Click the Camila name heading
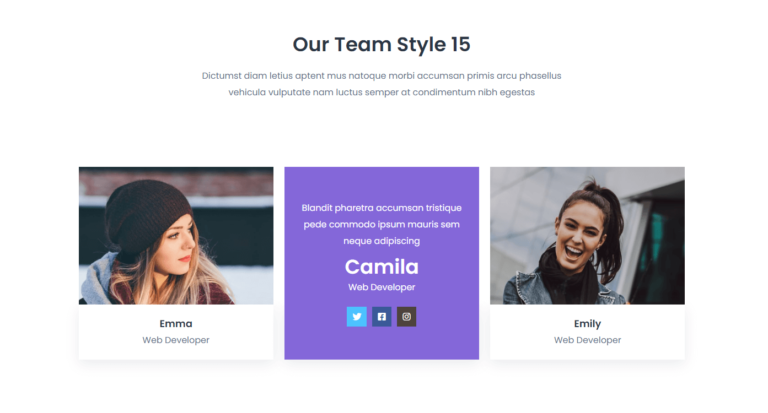Image resolution: width=768 pixels, height=413 pixels. click(x=382, y=267)
